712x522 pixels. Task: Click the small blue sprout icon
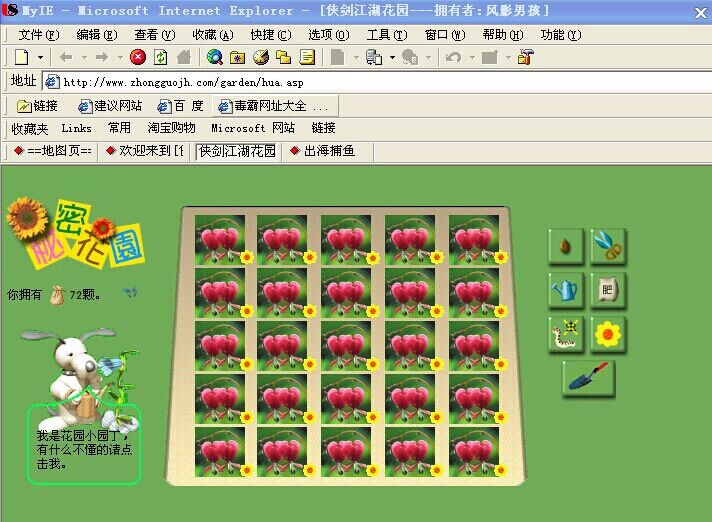130,292
